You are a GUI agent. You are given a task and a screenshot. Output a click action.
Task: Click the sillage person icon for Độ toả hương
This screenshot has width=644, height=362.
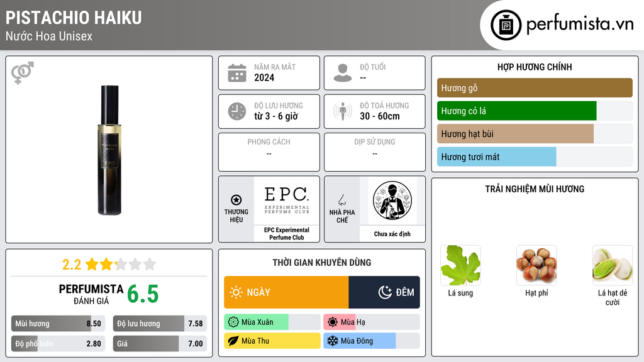click(343, 111)
